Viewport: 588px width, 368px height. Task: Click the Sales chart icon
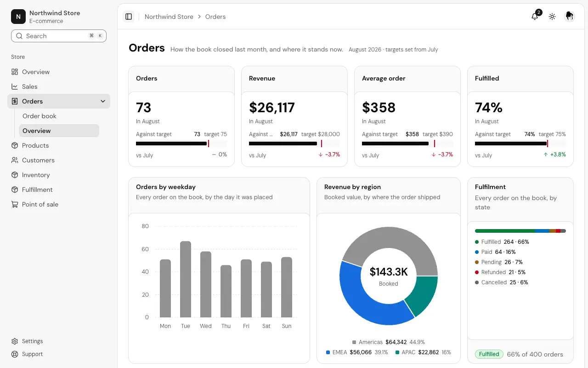(15, 86)
